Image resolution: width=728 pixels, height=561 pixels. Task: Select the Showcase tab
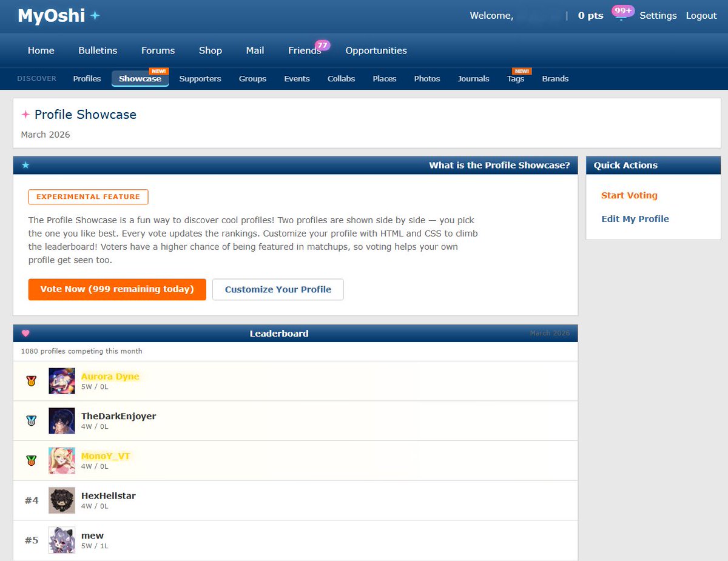140,79
